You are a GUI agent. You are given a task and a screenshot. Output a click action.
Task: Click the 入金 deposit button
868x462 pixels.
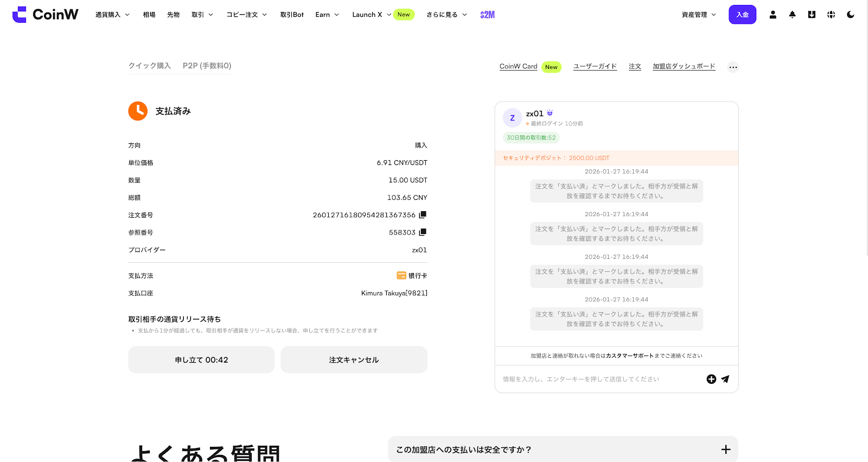tap(742, 15)
